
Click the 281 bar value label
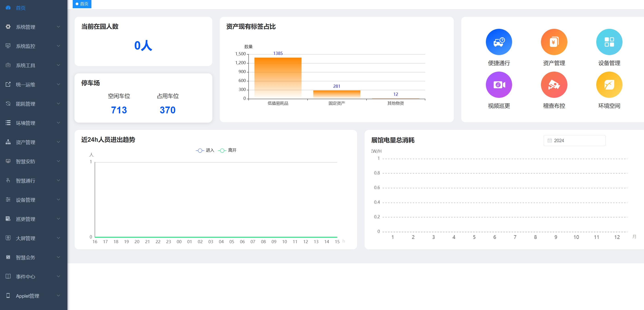tap(336, 86)
